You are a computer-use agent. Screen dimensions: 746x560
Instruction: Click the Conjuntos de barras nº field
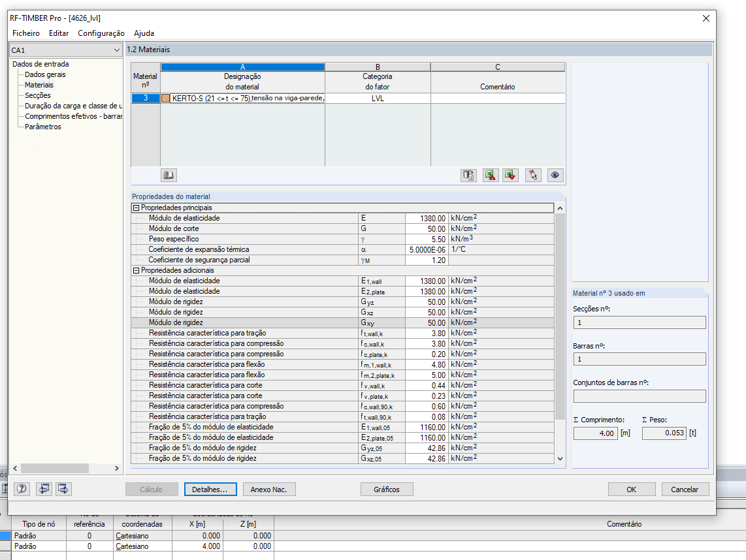point(640,396)
